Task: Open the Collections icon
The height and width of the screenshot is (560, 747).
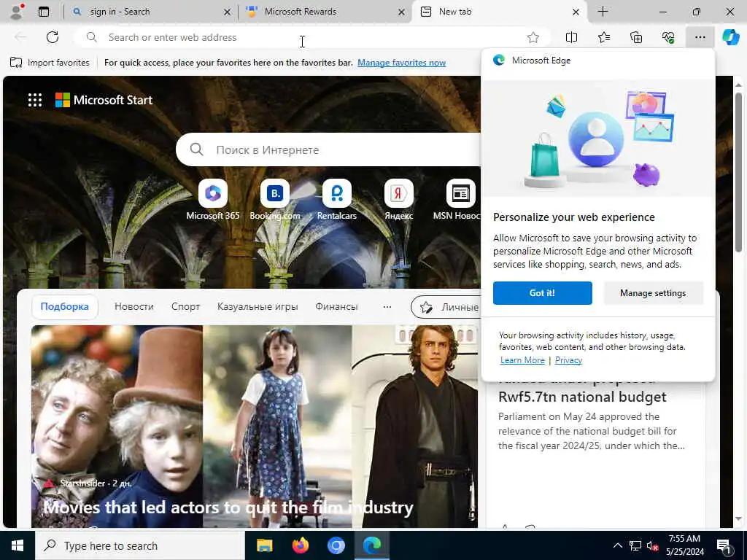Action: click(636, 37)
